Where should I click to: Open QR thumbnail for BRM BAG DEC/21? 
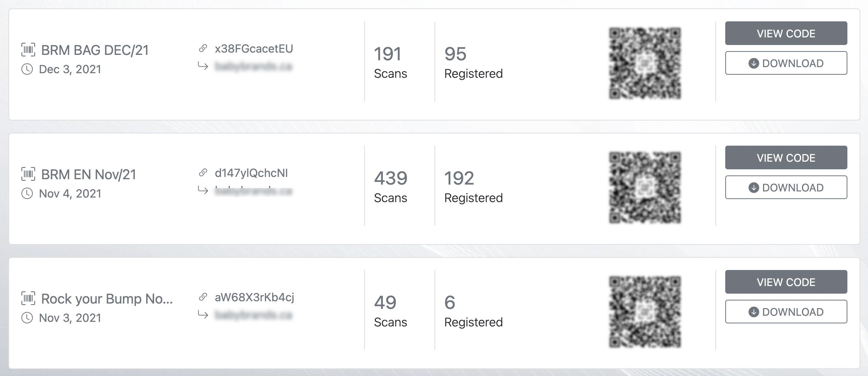(645, 63)
